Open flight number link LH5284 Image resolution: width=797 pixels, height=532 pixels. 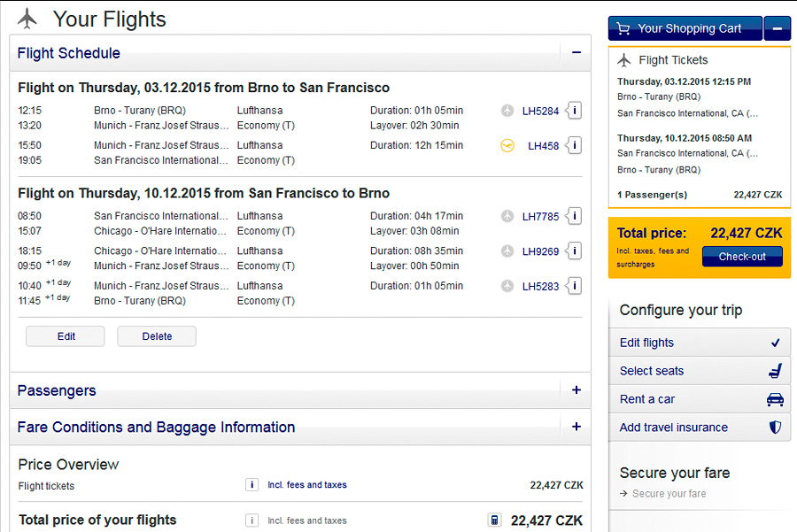tap(540, 112)
